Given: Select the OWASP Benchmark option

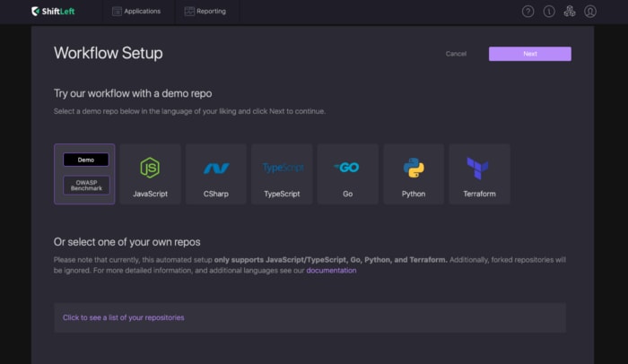Looking at the screenshot, I should click(86, 186).
